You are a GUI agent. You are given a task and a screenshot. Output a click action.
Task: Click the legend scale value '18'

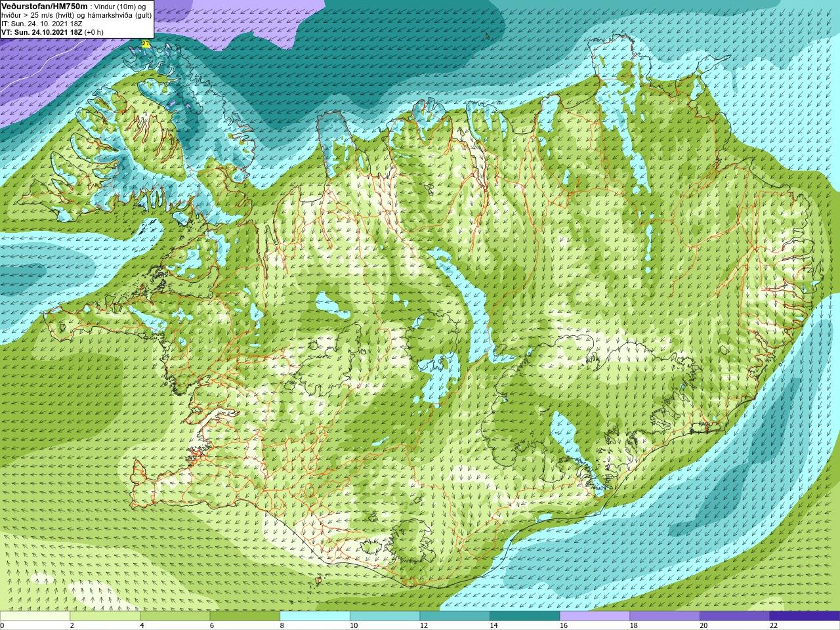tap(634, 625)
